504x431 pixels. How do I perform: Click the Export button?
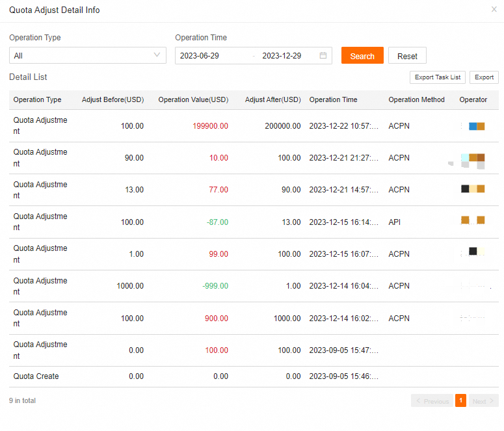point(484,77)
